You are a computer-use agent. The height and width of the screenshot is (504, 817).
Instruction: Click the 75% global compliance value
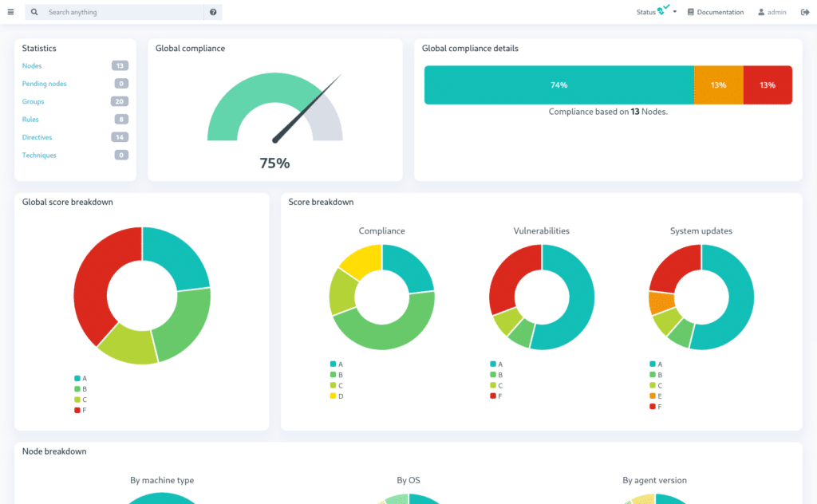click(274, 163)
